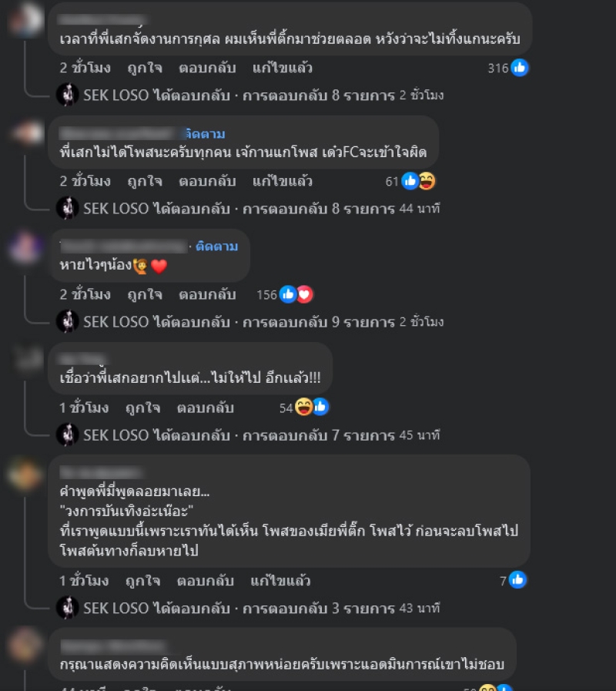This screenshot has width=616, height=691.
Task: Click the laughing reaction beside 54
Action: coord(303,407)
